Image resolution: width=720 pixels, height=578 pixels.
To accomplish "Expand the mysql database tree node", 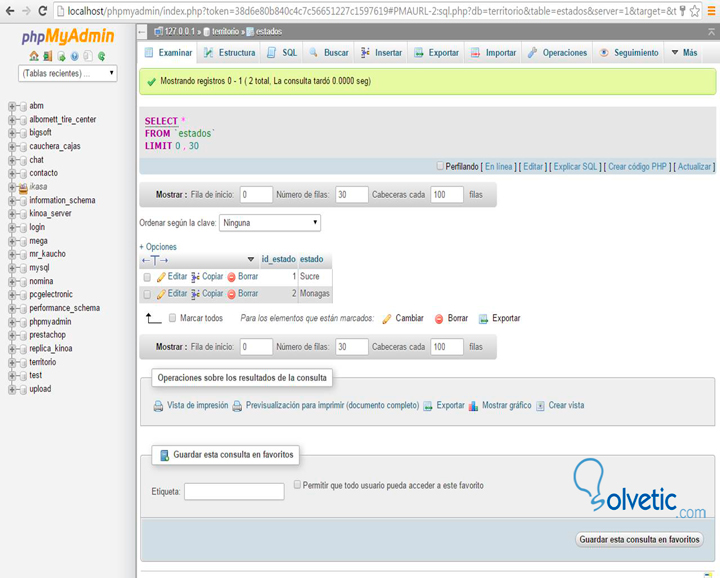I will (x=12, y=268).
